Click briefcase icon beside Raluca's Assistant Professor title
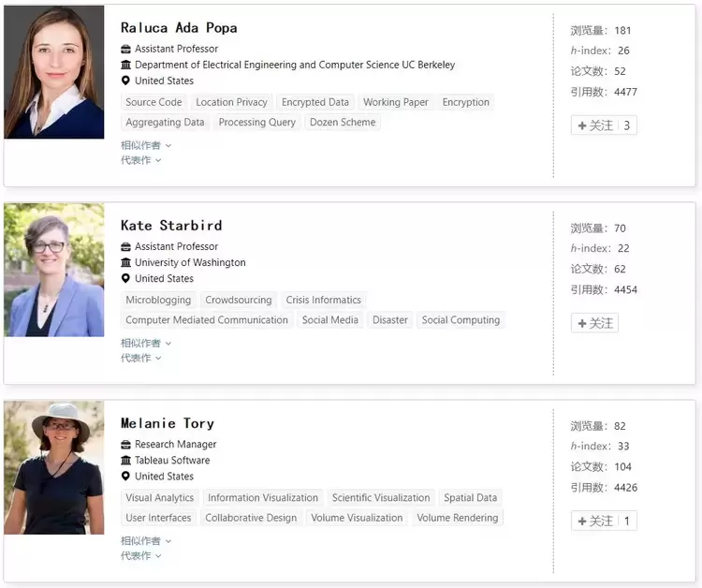702x588 pixels. coord(126,50)
